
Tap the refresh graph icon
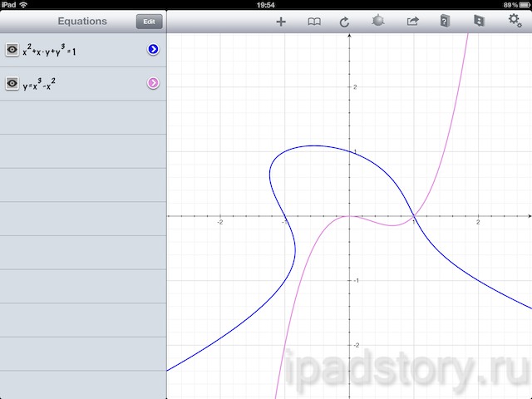[344, 22]
